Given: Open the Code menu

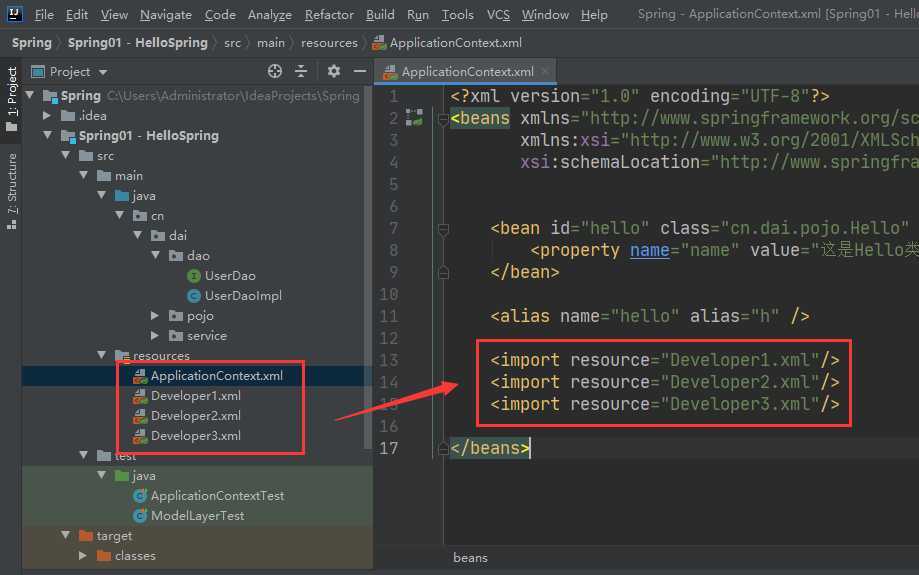Looking at the screenshot, I should click(x=220, y=15).
